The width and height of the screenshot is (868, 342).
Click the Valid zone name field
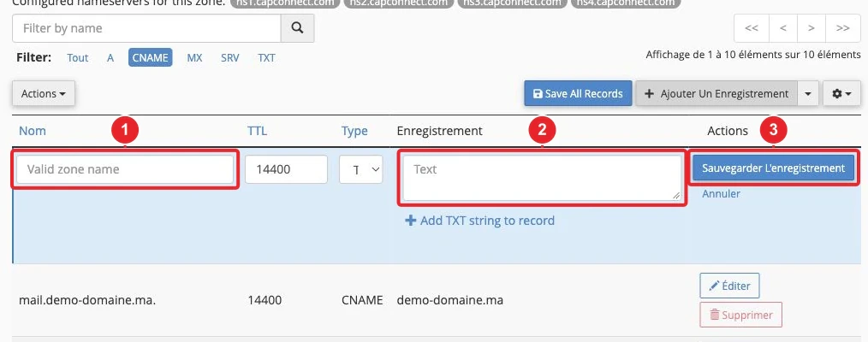point(125,169)
